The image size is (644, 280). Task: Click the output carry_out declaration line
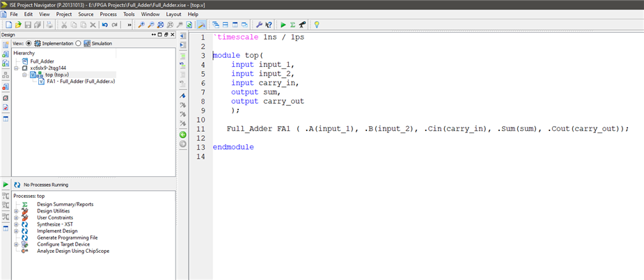pyautogui.click(x=268, y=101)
